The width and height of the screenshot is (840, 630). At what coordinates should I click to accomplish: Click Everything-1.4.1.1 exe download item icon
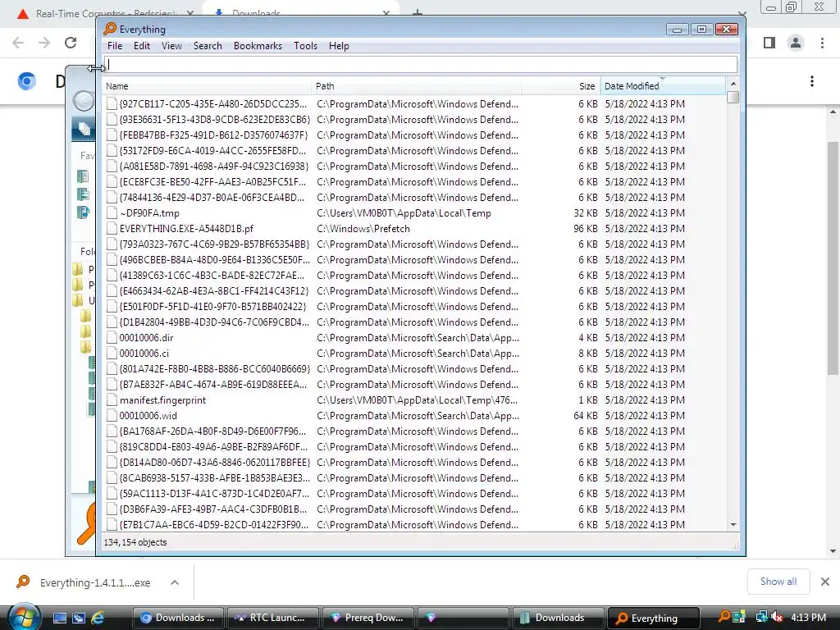pyautogui.click(x=23, y=582)
